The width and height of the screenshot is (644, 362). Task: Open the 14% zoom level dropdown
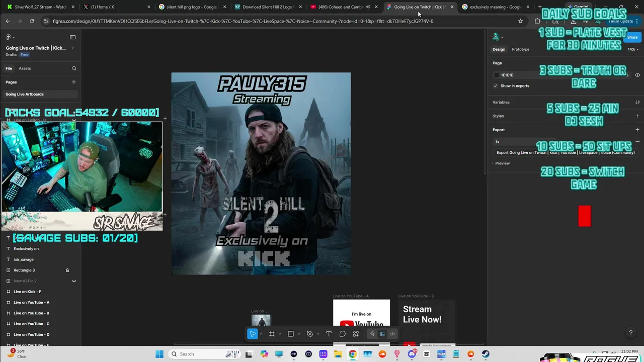[633, 49]
